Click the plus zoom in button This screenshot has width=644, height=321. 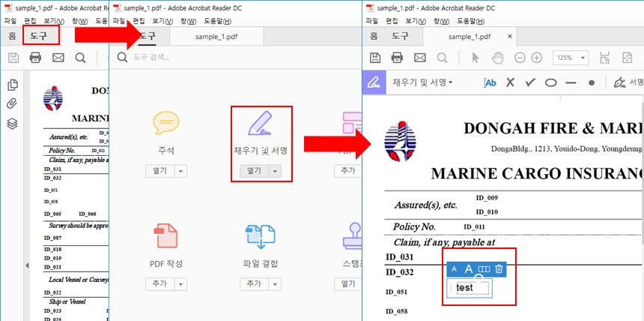pos(536,58)
